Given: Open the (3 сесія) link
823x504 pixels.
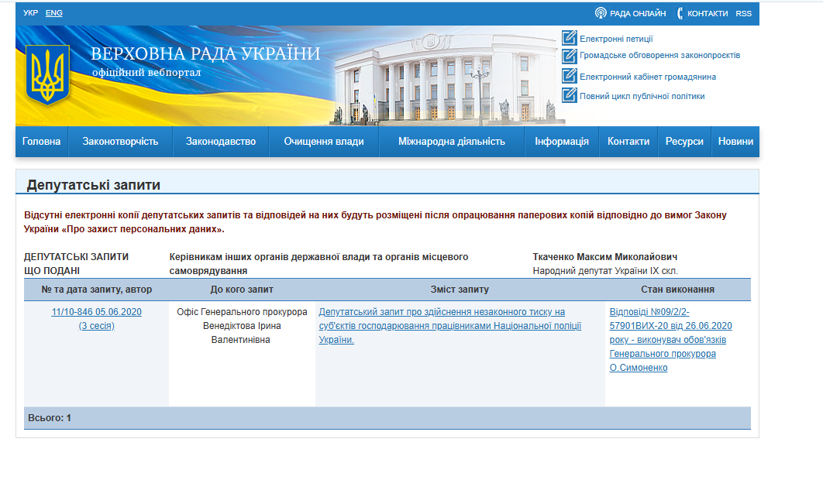Looking at the screenshot, I should coord(97,326).
